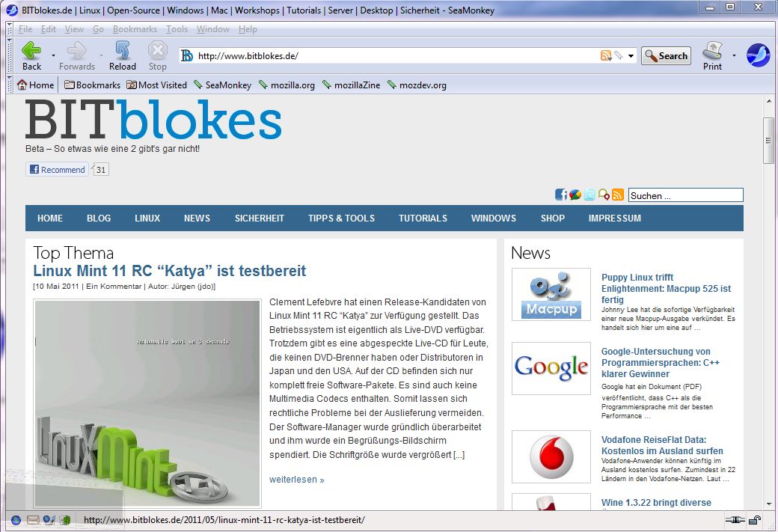The width and height of the screenshot is (778, 532).
Task: Open 'Linux Mint 11 RC Katya ist testbereit' headline
Action: 170,271
